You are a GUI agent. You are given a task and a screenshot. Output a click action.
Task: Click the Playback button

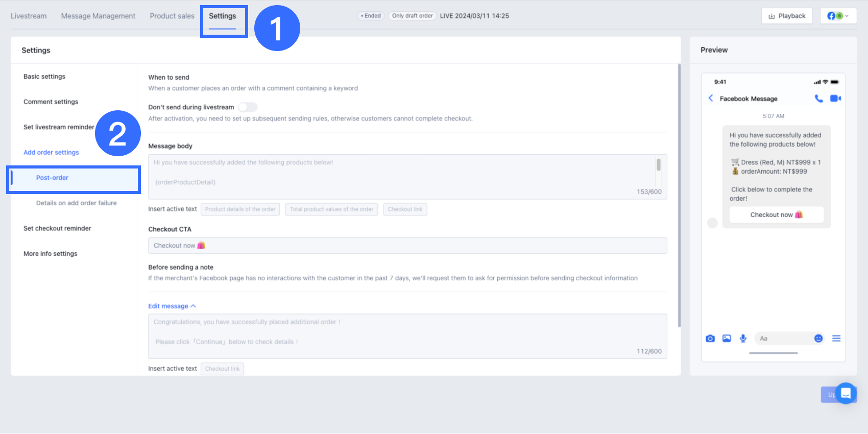tap(787, 16)
